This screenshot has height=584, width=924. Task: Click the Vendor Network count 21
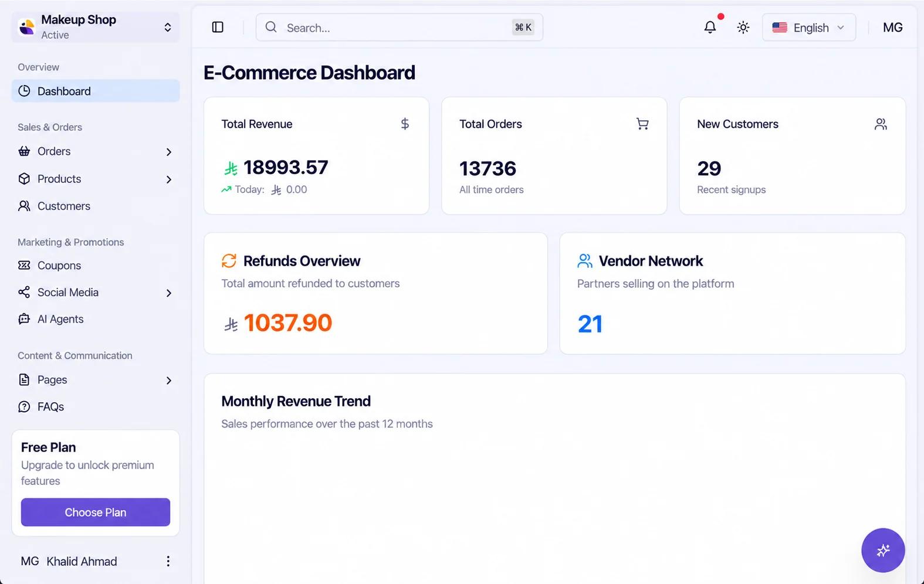(590, 324)
